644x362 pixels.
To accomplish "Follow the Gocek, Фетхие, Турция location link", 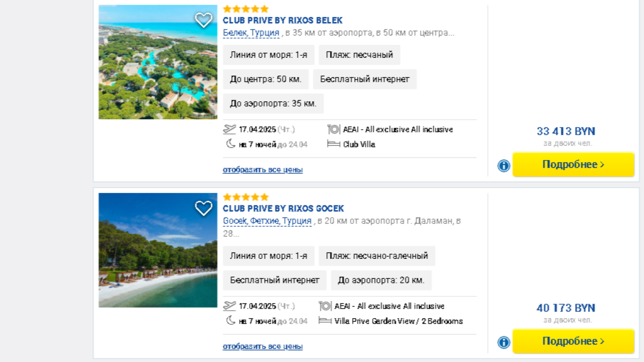I will coord(267,221).
